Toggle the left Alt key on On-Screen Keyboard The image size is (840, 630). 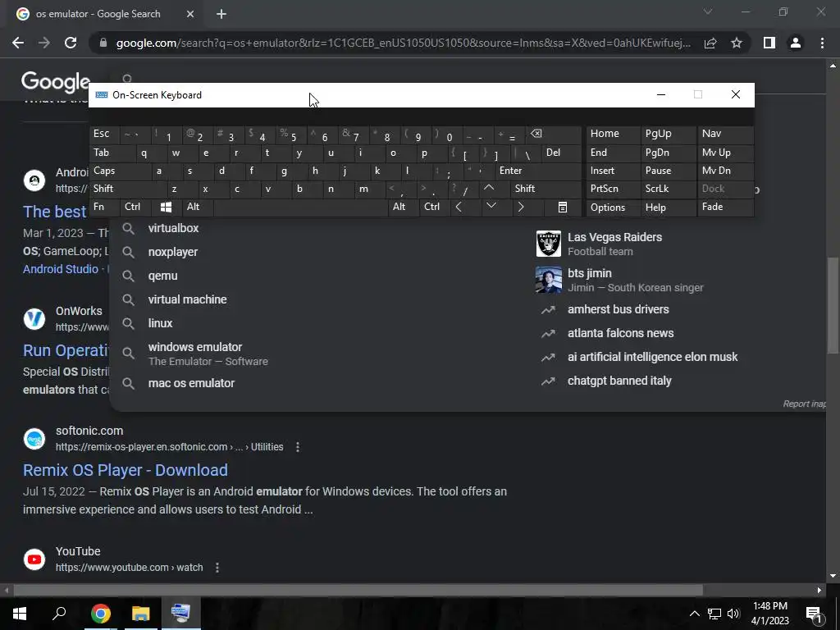[197, 207]
